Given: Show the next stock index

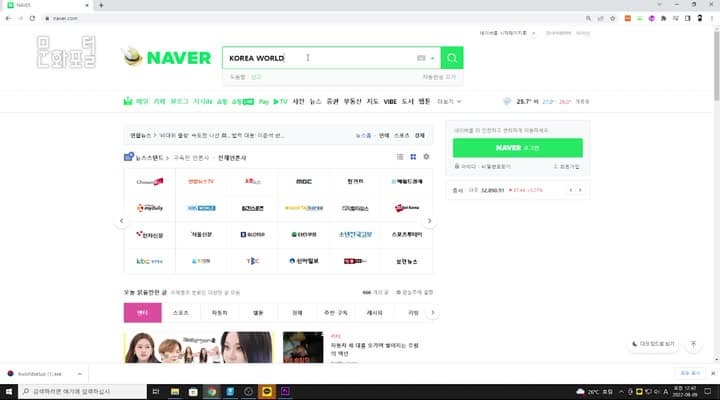Looking at the screenshot, I should point(580,190).
